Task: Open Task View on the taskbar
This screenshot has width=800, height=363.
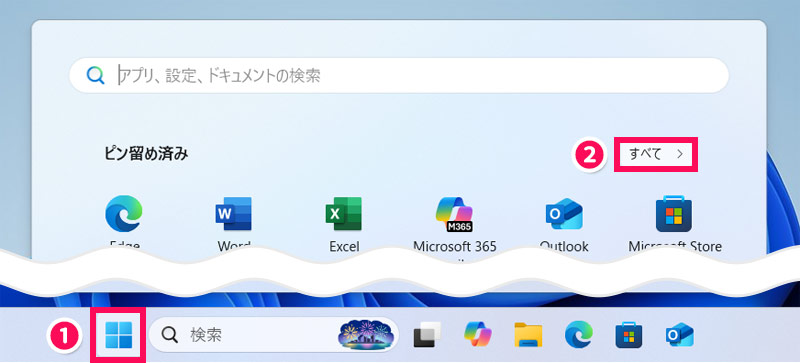Action: click(x=427, y=335)
